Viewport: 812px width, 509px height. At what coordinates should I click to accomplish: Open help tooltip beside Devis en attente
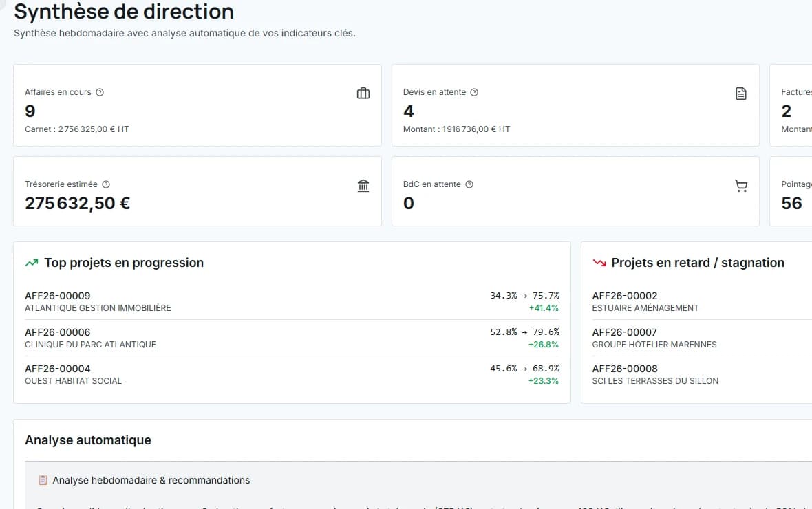pos(474,92)
